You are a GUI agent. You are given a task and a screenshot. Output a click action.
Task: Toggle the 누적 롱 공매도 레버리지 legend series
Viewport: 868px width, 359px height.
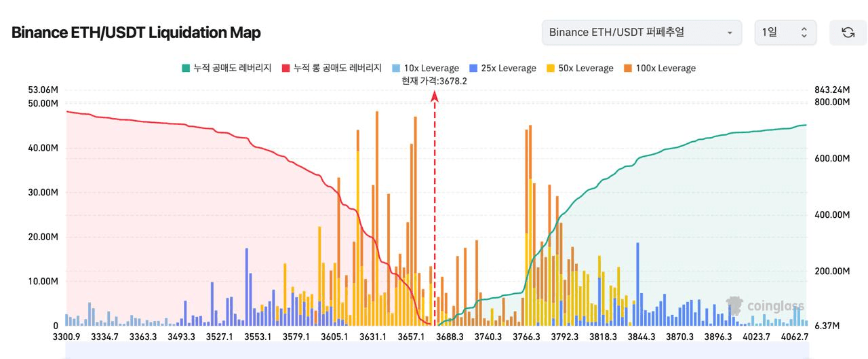(x=332, y=68)
